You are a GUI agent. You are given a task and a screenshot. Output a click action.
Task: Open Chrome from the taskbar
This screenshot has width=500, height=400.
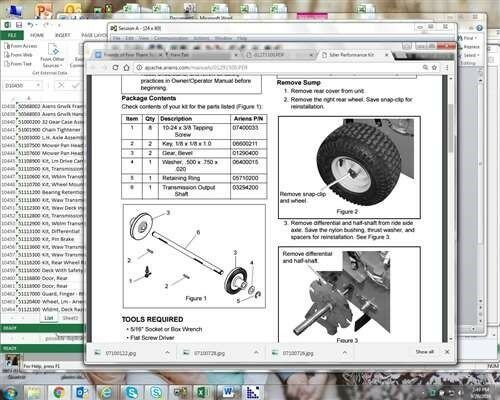59,392
